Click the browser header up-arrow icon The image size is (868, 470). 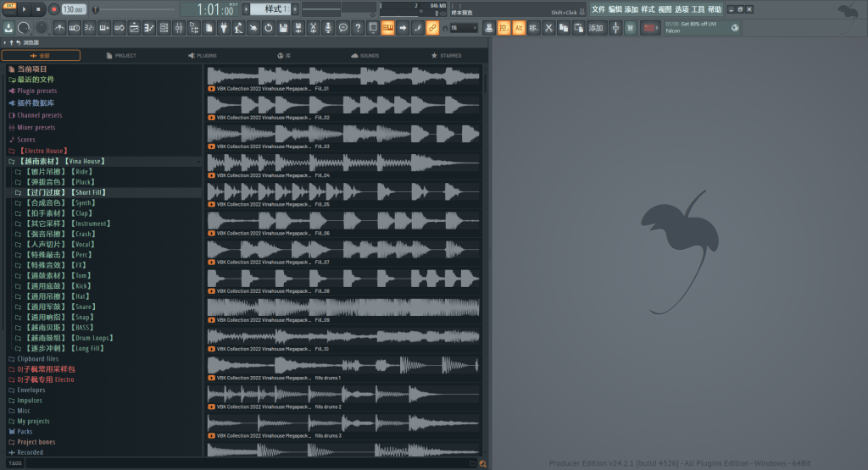tap(11, 42)
